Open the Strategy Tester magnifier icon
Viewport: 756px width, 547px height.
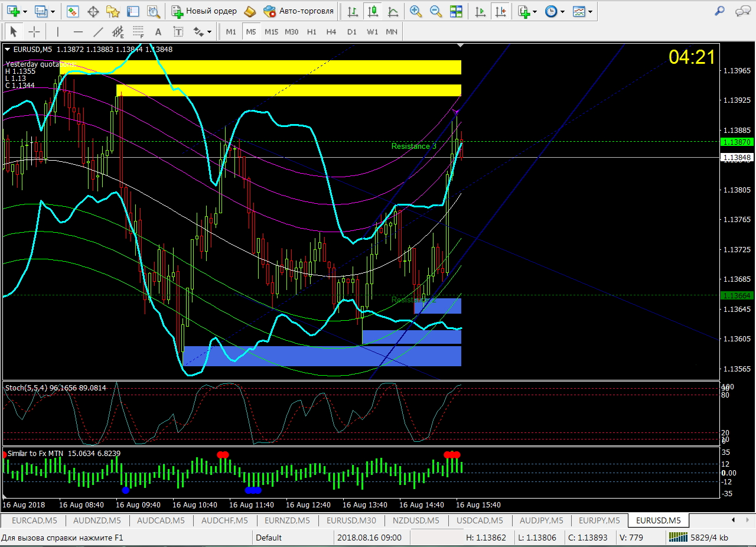coord(153,11)
